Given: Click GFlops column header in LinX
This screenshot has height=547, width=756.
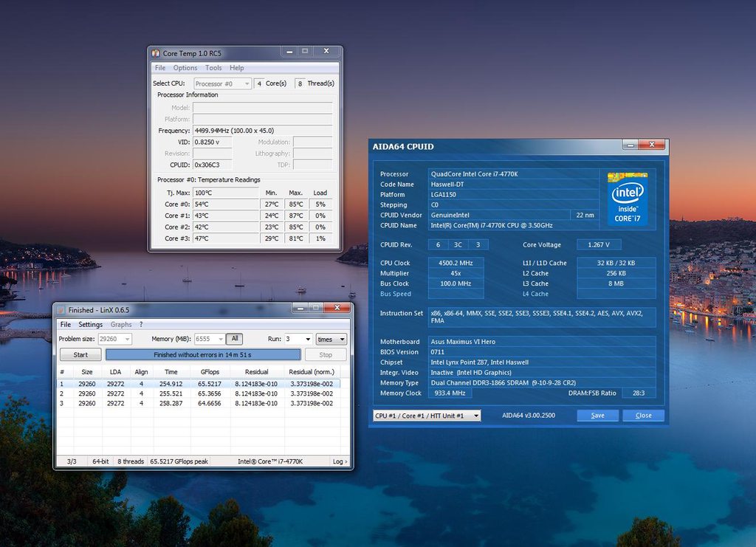Looking at the screenshot, I should pos(210,372).
